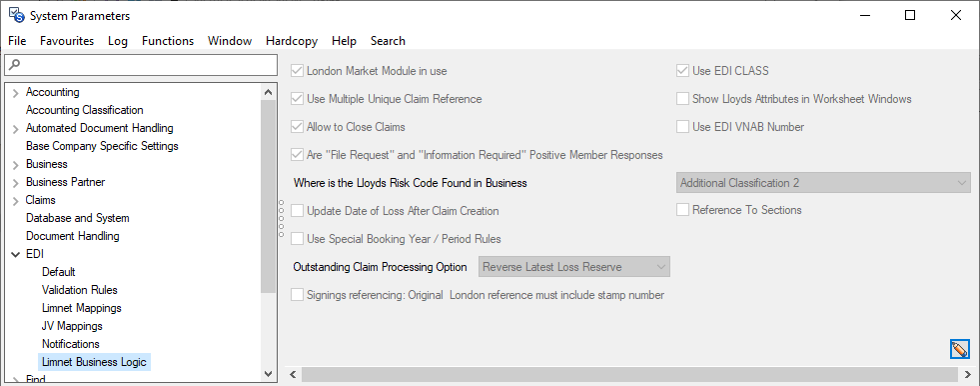
Task: Enable Reference To Sections checkbox
Action: 682,210
